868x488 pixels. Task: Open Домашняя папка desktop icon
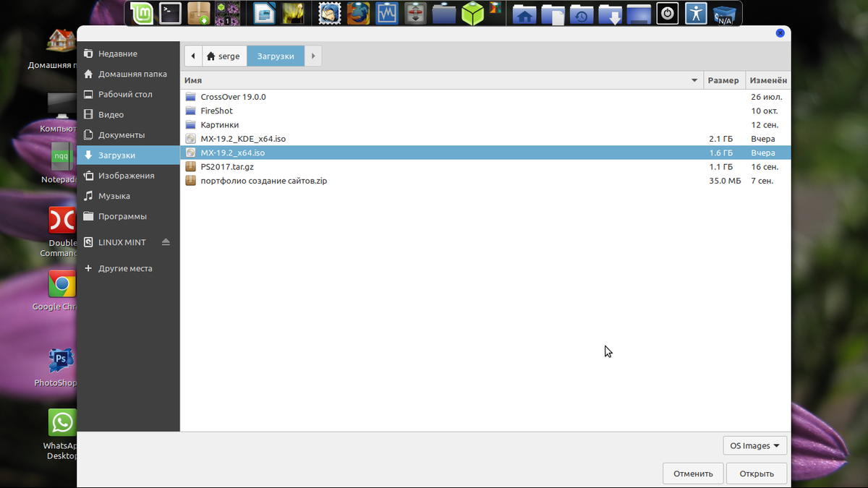pos(62,41)
